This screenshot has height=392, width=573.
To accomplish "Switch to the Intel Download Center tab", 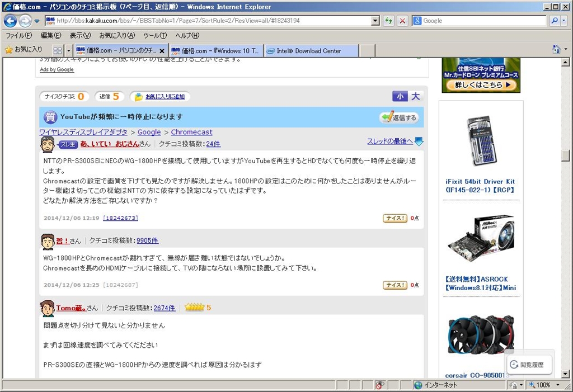I will click(x=311, y=51).
